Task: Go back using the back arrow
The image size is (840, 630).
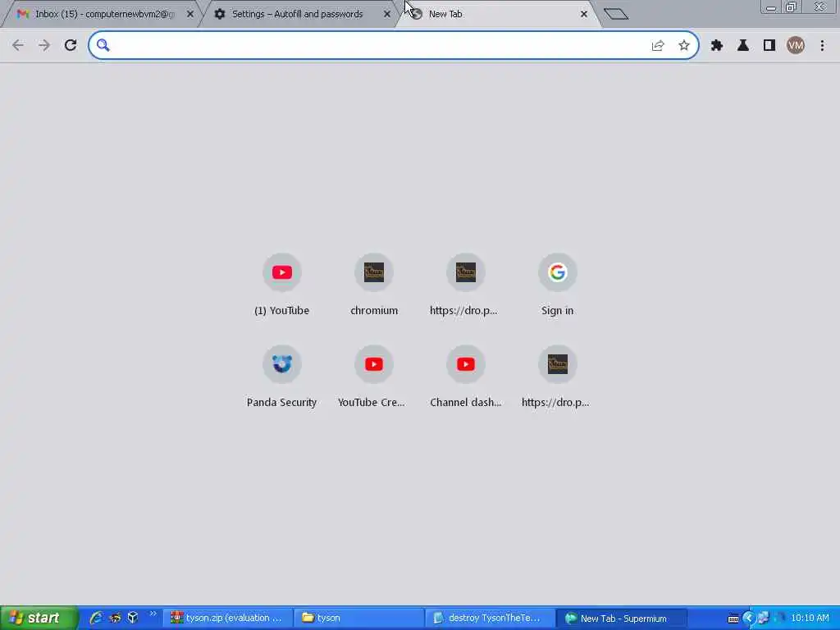Action: pos(18,46)
